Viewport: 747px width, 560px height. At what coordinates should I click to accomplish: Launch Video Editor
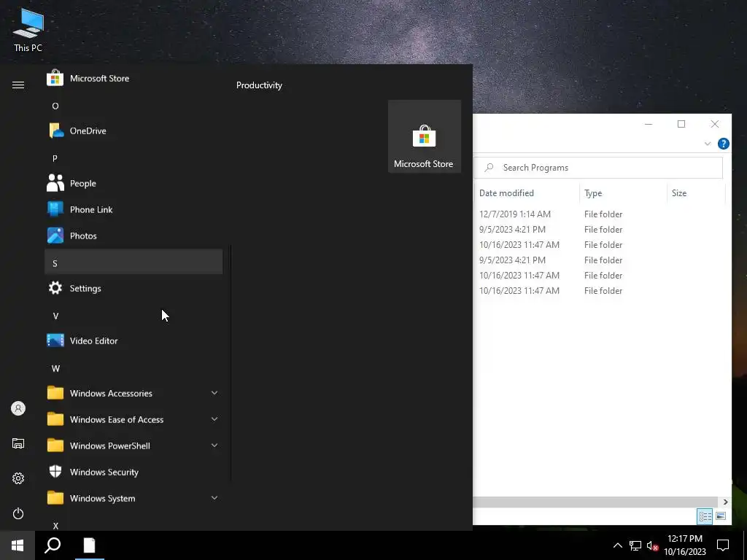(x=133, y=341)
